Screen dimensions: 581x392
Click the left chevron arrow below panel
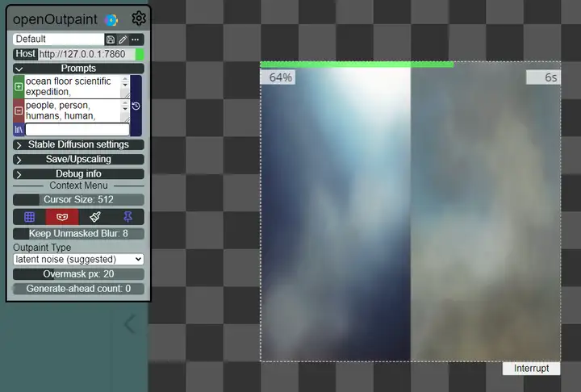[x=130, y=324]
